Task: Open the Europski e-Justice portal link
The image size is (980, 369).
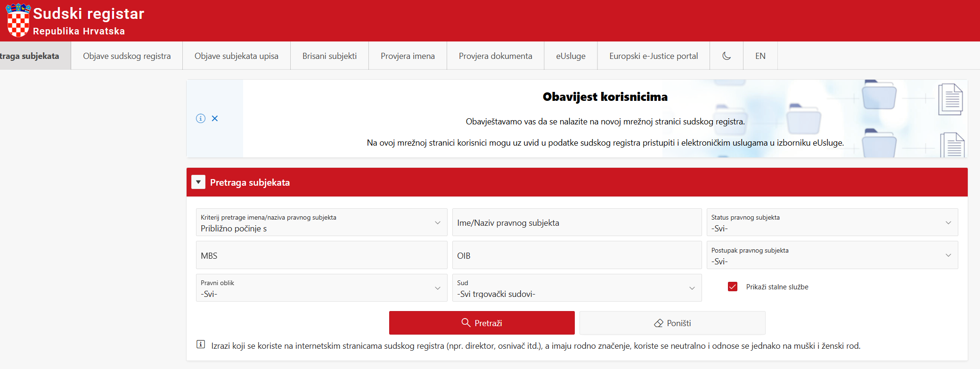Action: (653, 56)
